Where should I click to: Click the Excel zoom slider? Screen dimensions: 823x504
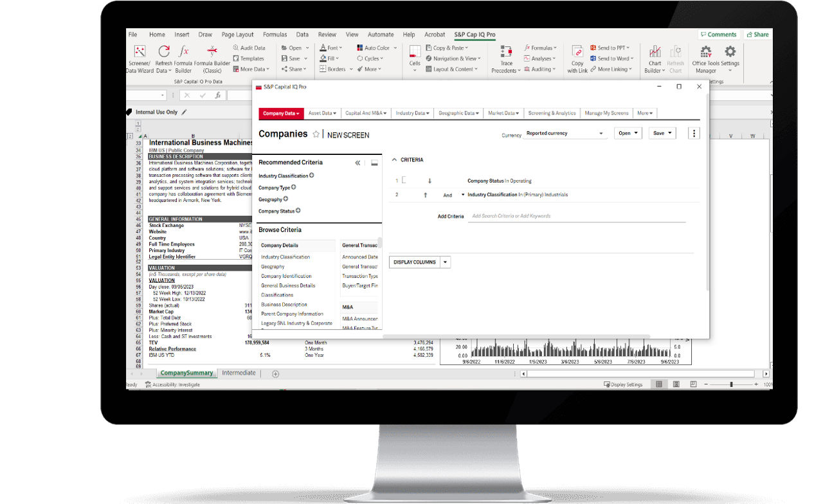pos(731,384)
